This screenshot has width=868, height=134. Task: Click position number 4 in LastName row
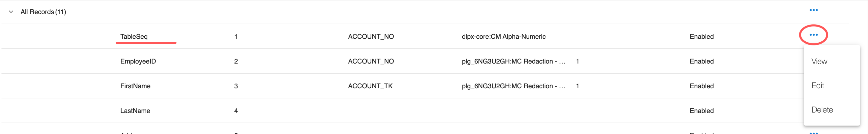click(x=236, y=111)
